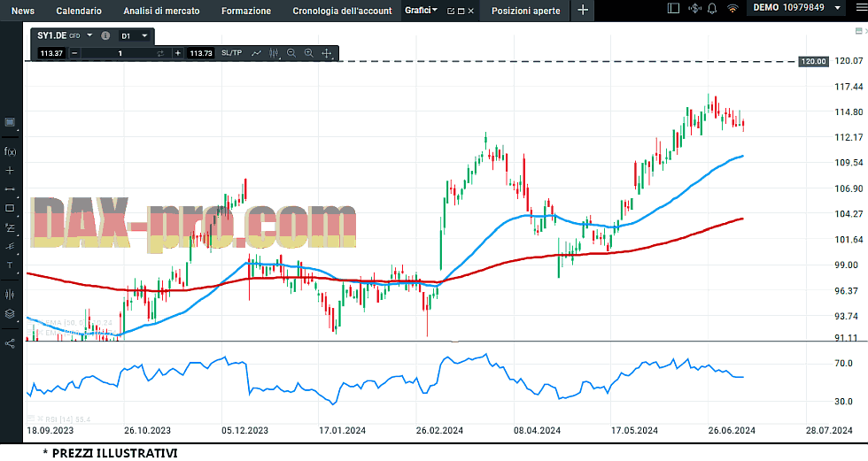
Task: Open the chart style candlestick icon in toolbar
Action: coord(274,53)
